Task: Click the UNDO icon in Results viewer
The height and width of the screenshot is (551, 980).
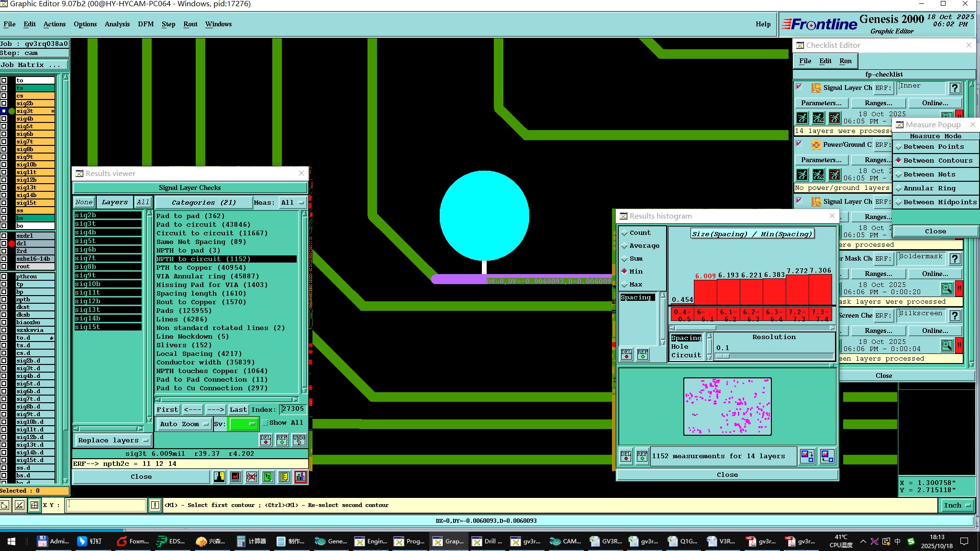Action: [299, 440]
